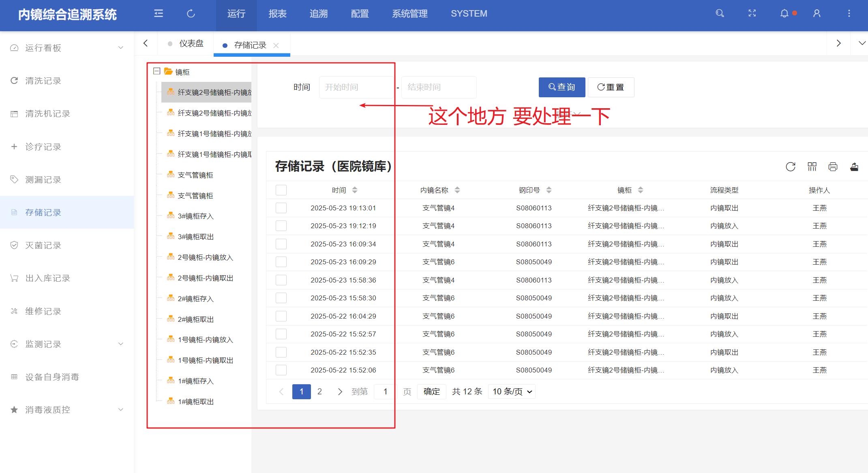The height and width of the screenshot is (473, 868).
Task: Tick the checkbox for row 2025-05-22 15:52:06
Action: click(281, 370)
